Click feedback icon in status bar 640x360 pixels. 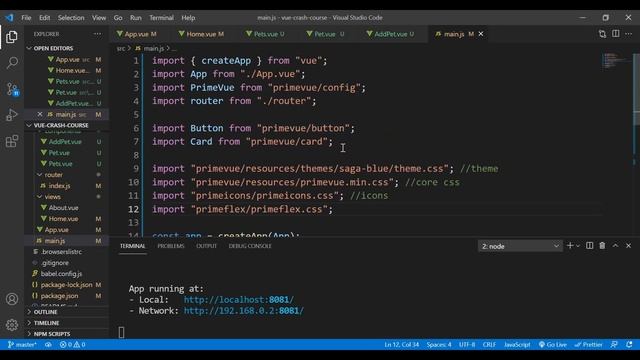click(614, 344)
